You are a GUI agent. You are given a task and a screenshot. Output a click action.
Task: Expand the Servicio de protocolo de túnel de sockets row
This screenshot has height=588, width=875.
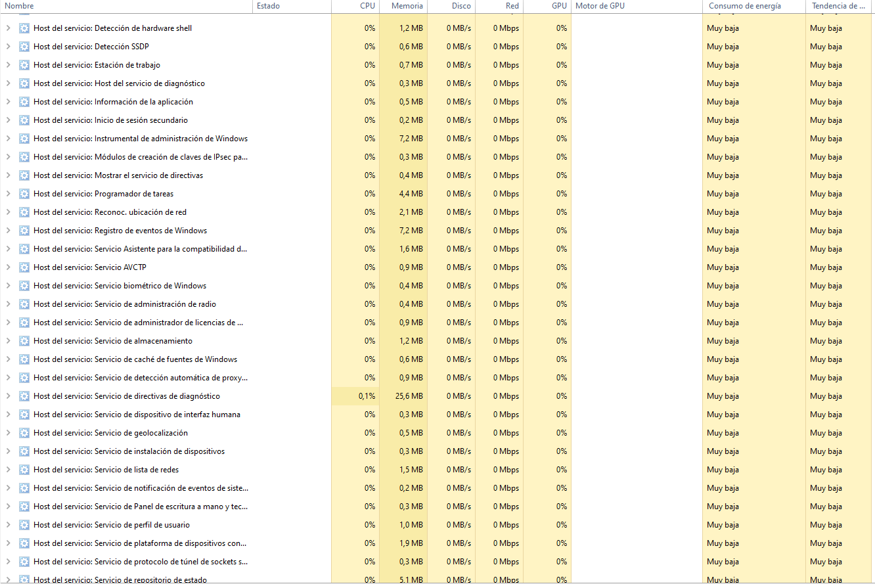pos(8,562)
